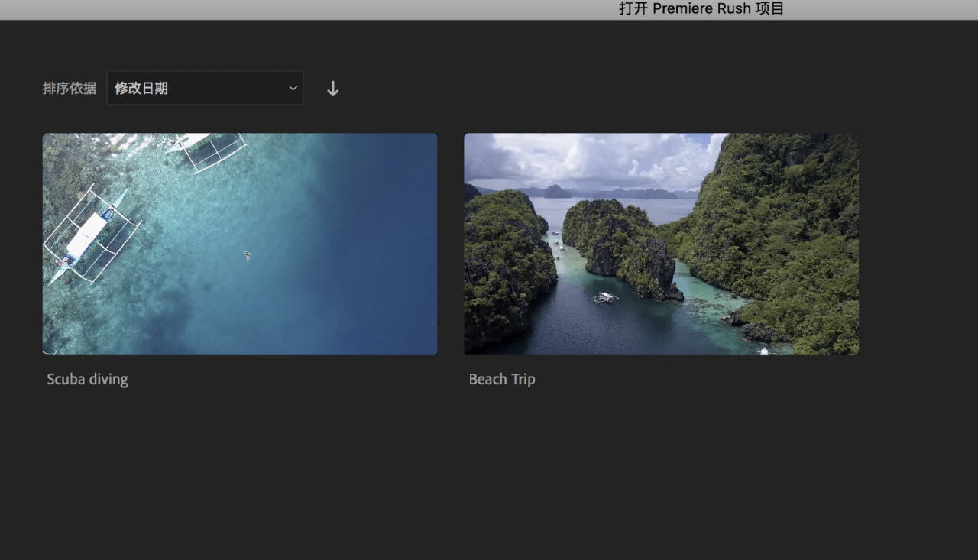Click the Beach Trip project name
The height and width of the screenshot is (560, 978).
pyautogui.click(x=502, y=378)
